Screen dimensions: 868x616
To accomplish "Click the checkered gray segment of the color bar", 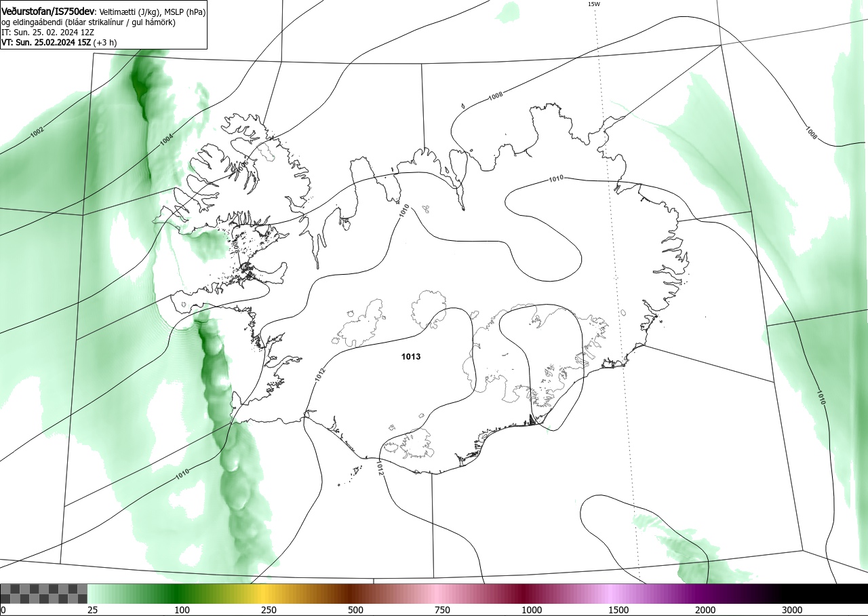I will [43, 594].
